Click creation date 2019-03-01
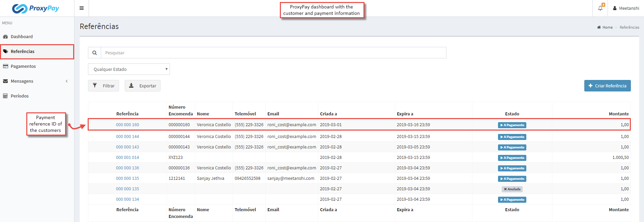 (x=331, y=125)
